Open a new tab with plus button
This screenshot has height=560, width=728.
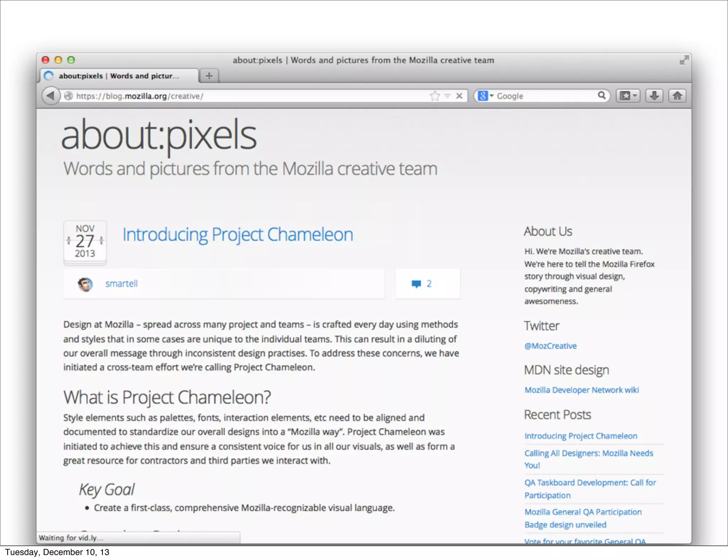[x=209, y=76]
